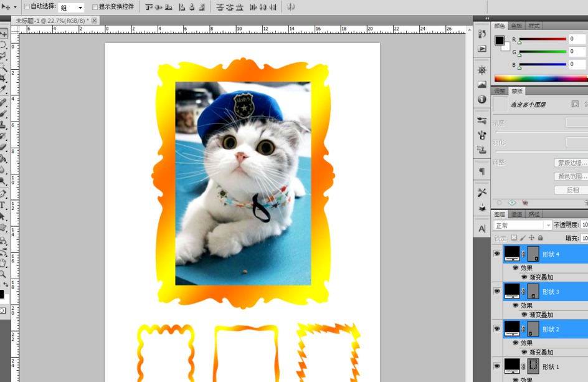Click Align top edges icon in options bar
This screenshot has width=588, height=382.
point(149,7)
